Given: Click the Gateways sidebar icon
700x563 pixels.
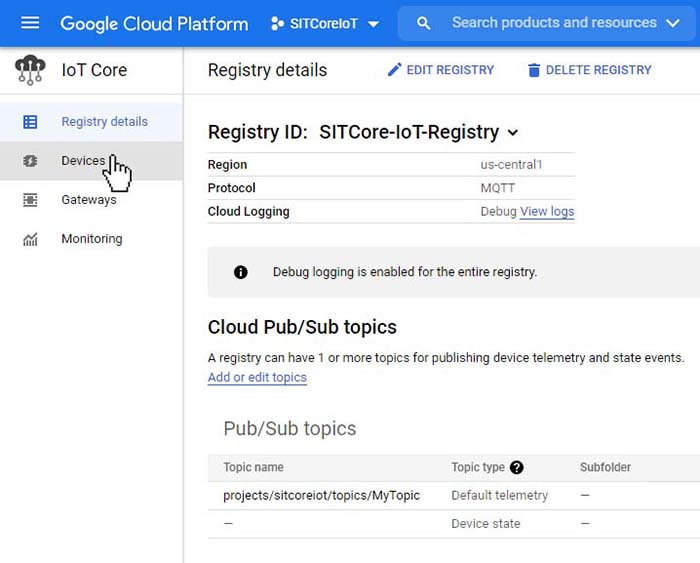Looking at the screenshot, I should point(30,200).
